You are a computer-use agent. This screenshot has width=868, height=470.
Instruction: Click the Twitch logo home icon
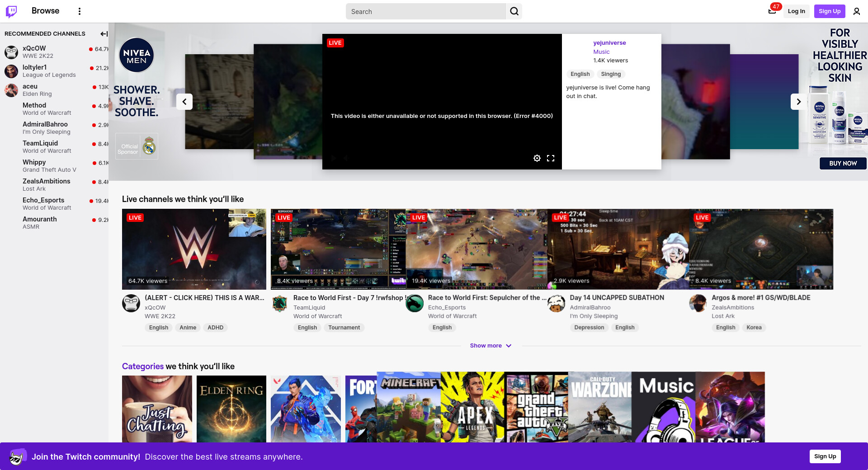pyautogui.click(x=11, y=11)
